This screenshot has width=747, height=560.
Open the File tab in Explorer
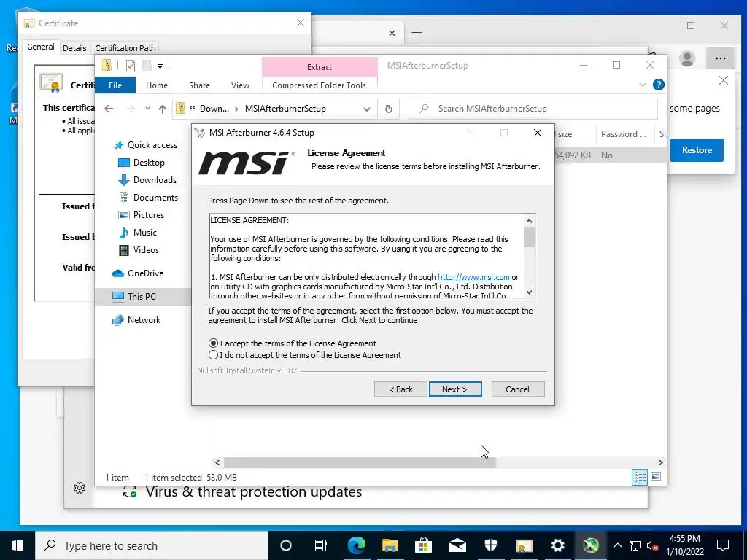[x=115, y=85]
